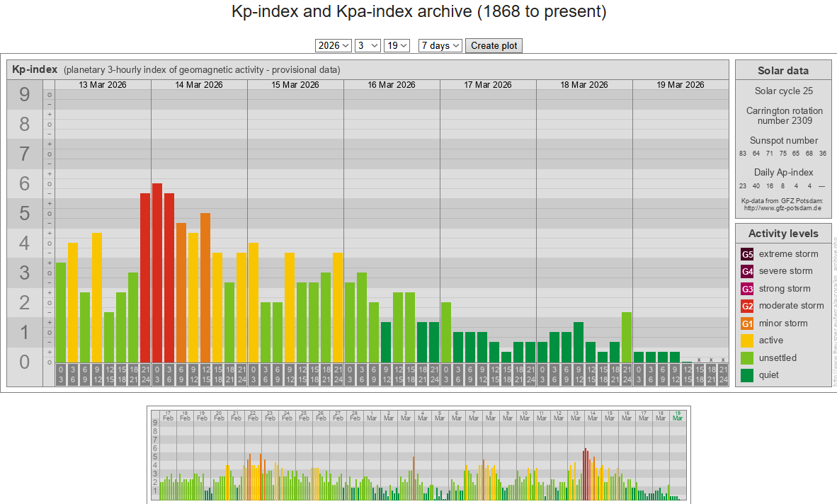
Task: Click the sunspot value 83
Action: (x=743, y=154)
